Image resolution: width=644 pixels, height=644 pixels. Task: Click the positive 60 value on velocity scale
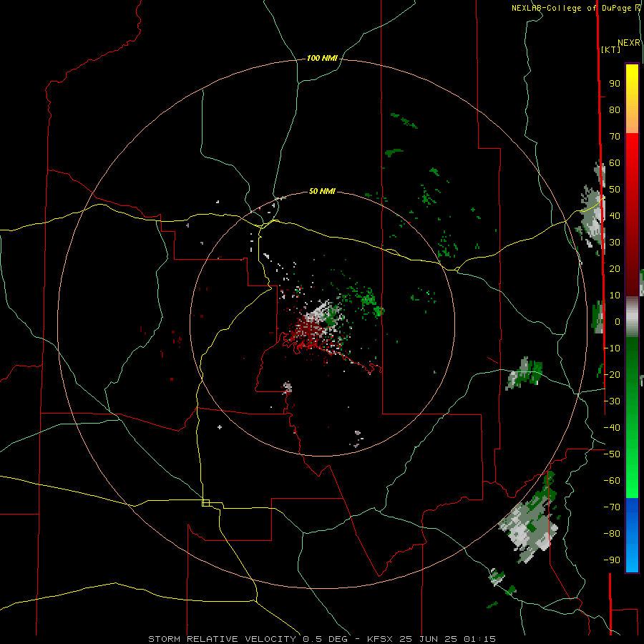[615, 163]
